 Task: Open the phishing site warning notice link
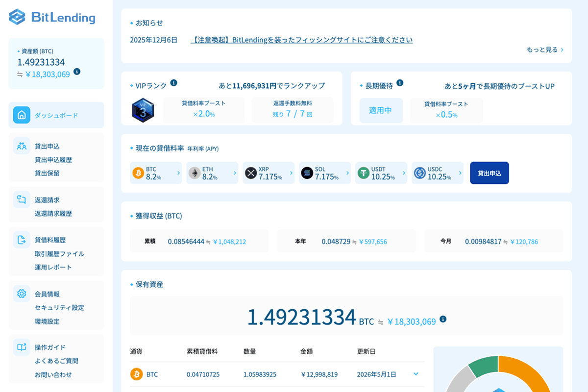[302, 40]
